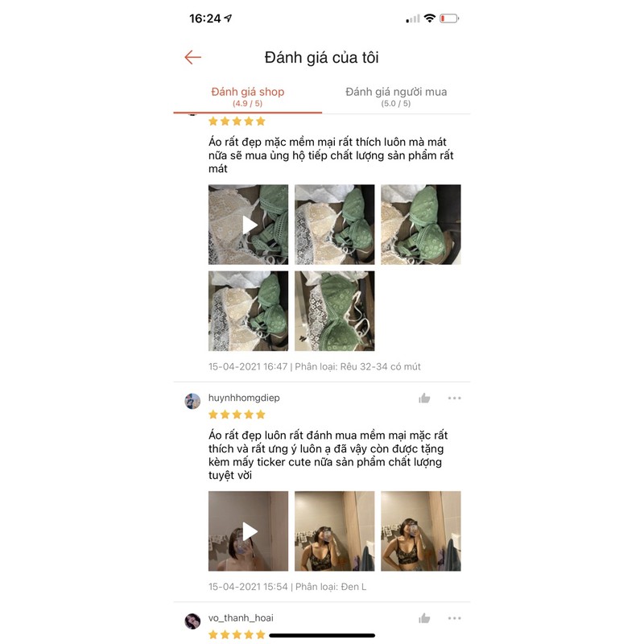Switch to Đánh giá người mua tab

point(396,97)
